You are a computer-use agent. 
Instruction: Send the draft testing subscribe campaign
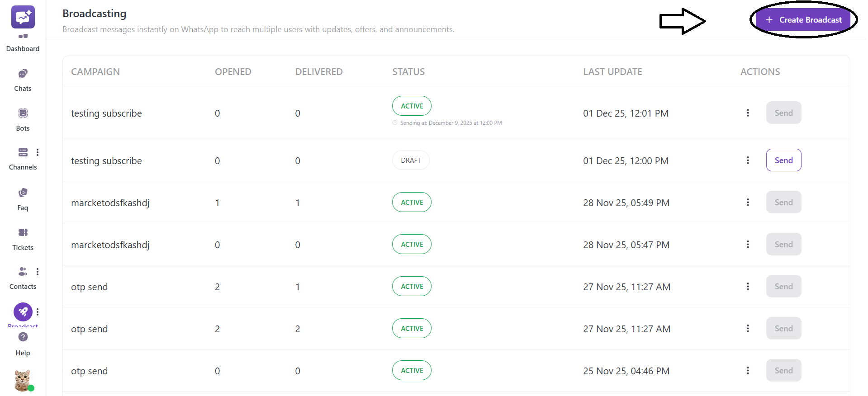(x=783, y=160)
